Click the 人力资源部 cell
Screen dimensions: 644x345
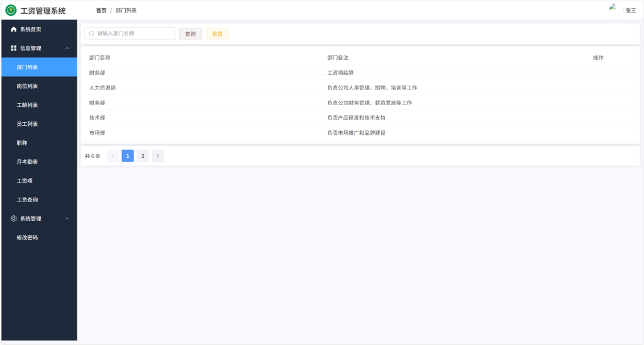tap(103, 88)
